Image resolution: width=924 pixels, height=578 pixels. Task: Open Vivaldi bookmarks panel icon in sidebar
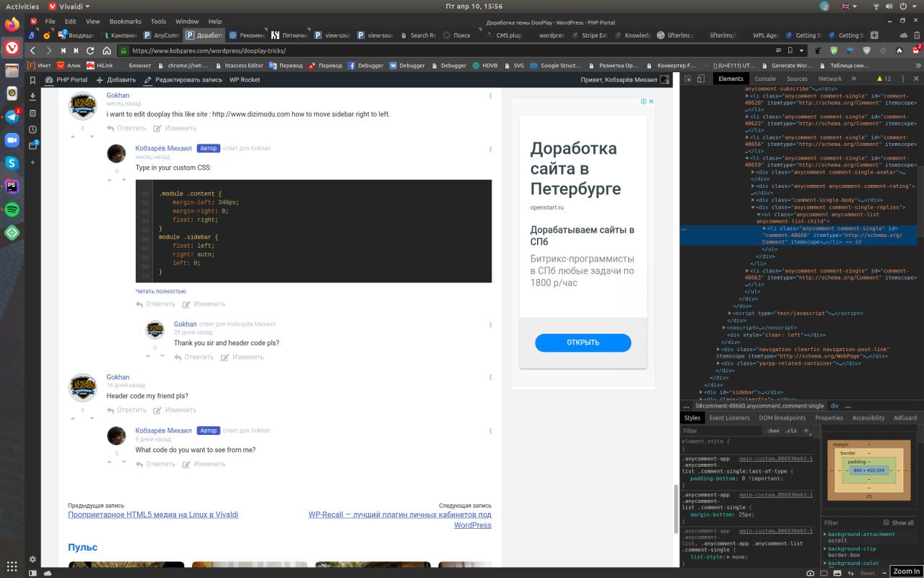tap(32, 79)
